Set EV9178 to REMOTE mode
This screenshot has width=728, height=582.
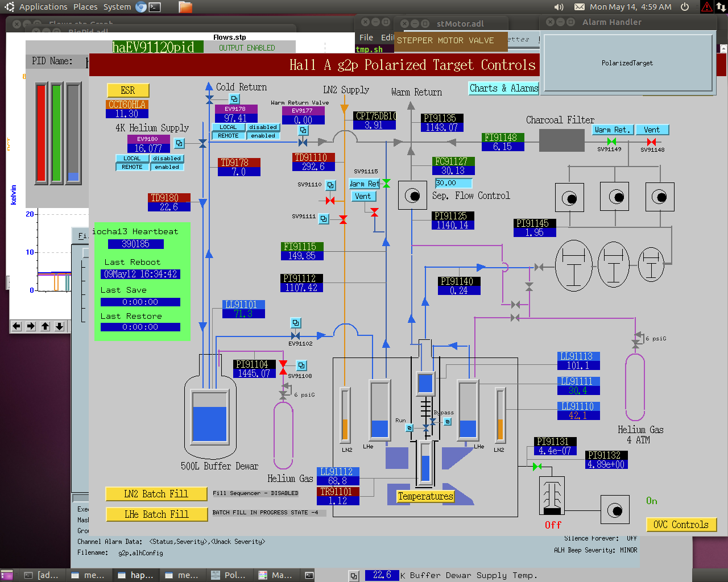tap(228, 136)
